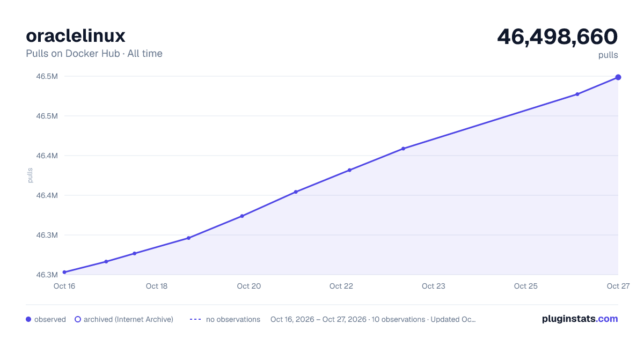
Task: Click the "pulls" label under the total count
Action: (608, 55)
